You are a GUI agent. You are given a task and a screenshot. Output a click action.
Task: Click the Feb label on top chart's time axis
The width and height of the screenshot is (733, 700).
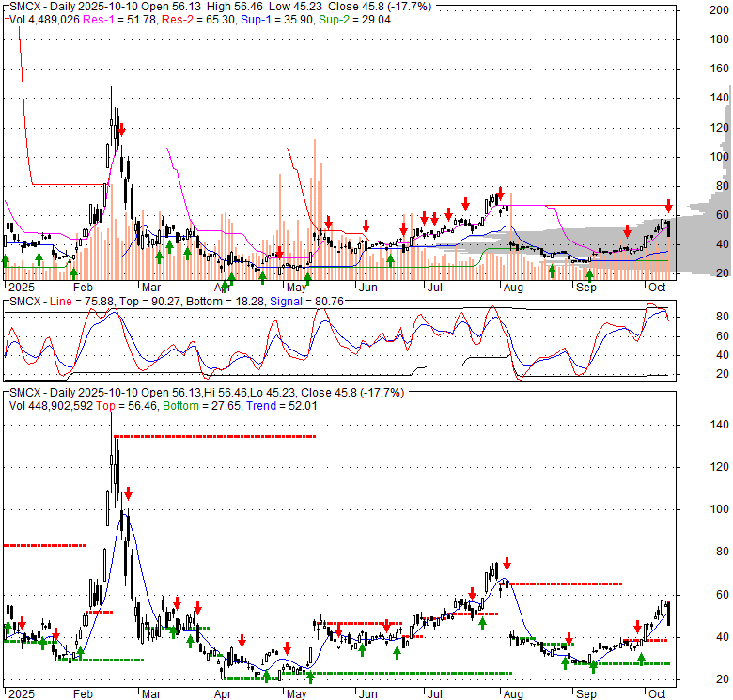tap(83, 288)
